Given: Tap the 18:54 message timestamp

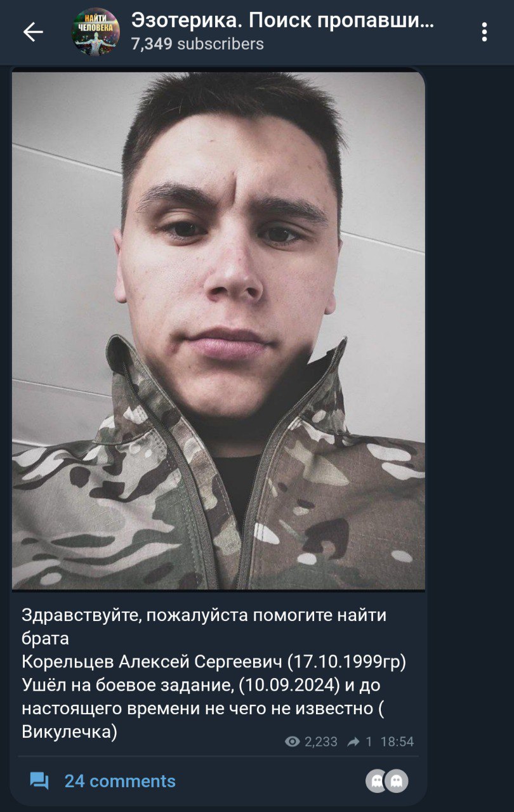Looking at the screenshot, I should [x=397, y=742].
